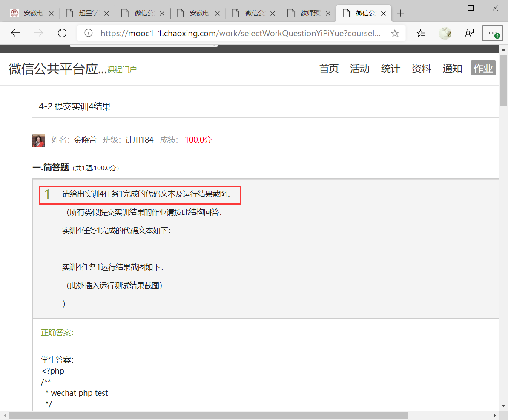Open Settings and more ellipsis menu
508x420 pixels.
(493, 33)
